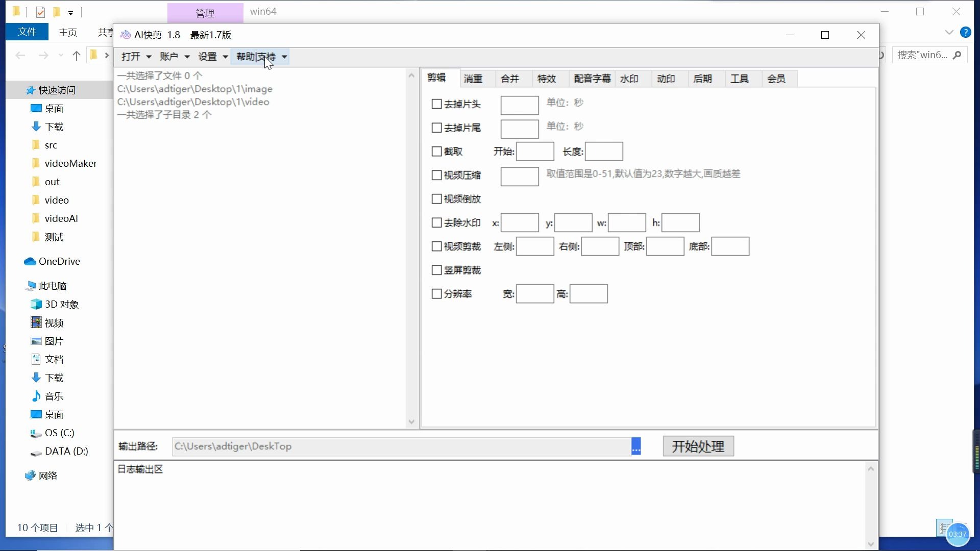Click the log area scroll up arrow
Viewport: 980px width, 551px height.
tap(871, 468)
